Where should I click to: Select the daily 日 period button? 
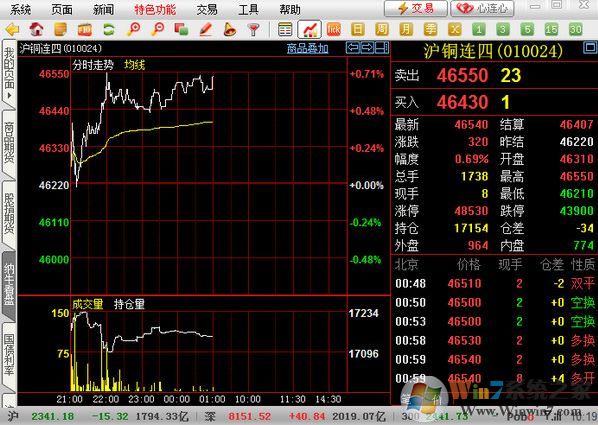[x=357, y=29]
